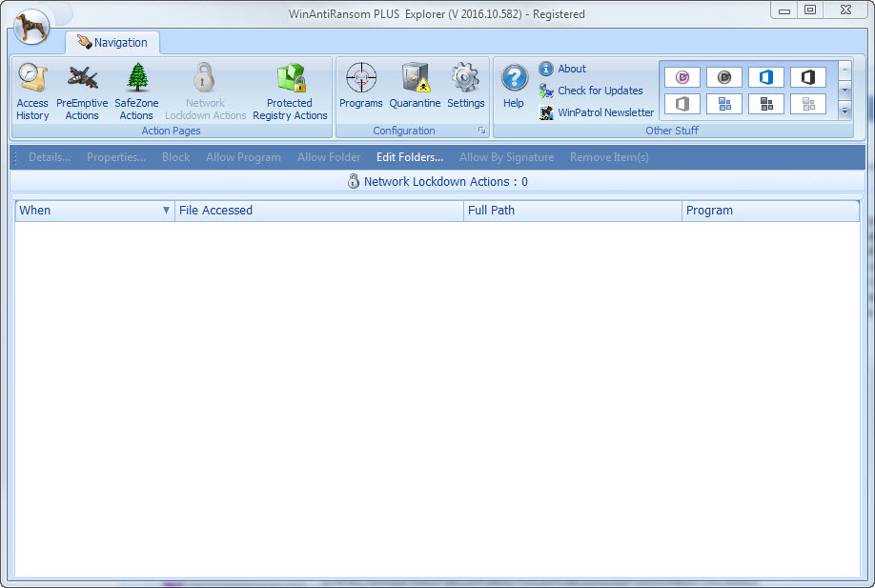The width and height of the screenshot is (875, 588).
Task: Toggle sort arrow on When column
Action: [x=166, y=211]
